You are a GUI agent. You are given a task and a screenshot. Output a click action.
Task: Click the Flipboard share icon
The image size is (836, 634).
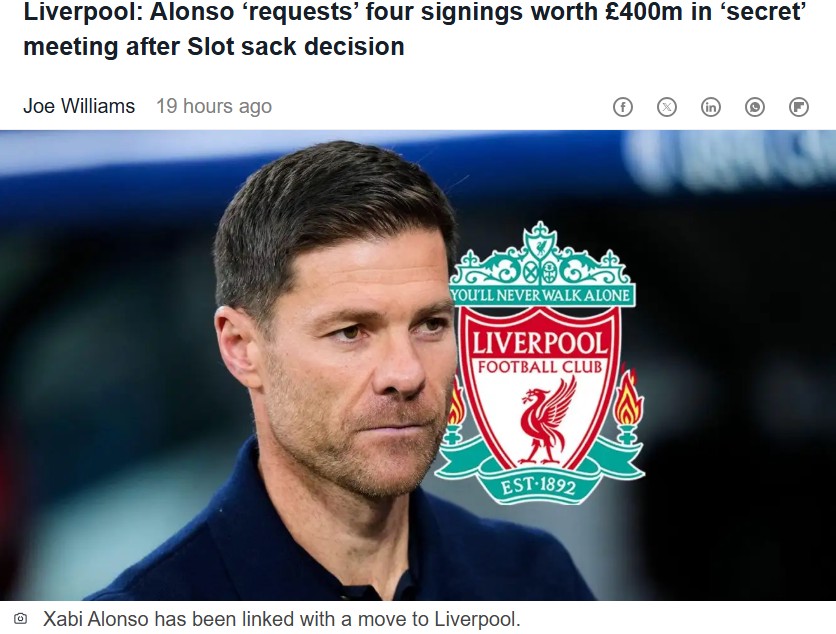(x=799, y=107)
